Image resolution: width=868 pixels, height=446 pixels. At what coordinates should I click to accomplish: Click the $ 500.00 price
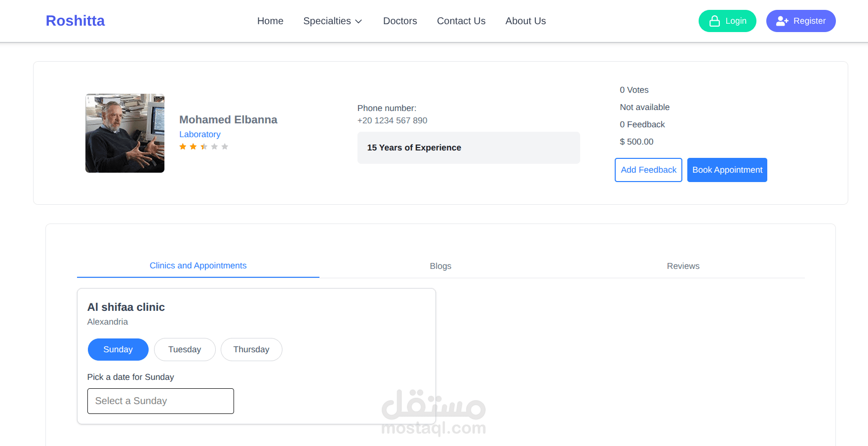pyautogui.click(x=636, y=142)
